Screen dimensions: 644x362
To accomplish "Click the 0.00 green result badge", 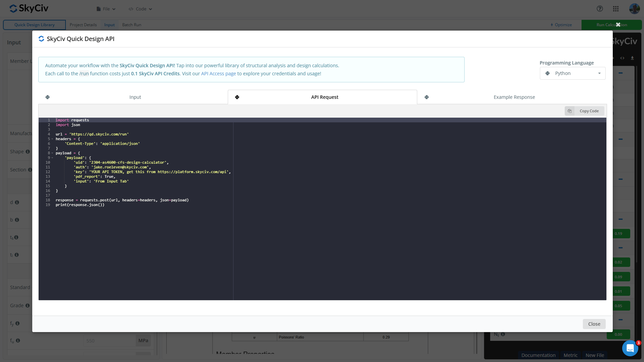I will 618,334.
